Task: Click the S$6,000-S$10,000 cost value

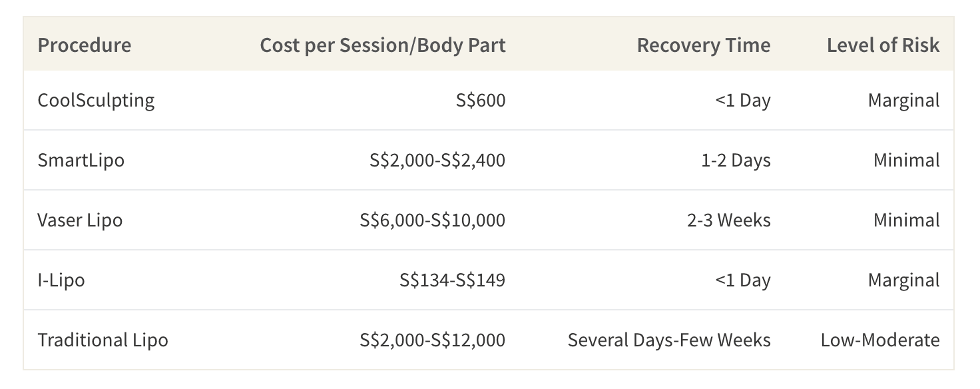Action: (433, 220)
